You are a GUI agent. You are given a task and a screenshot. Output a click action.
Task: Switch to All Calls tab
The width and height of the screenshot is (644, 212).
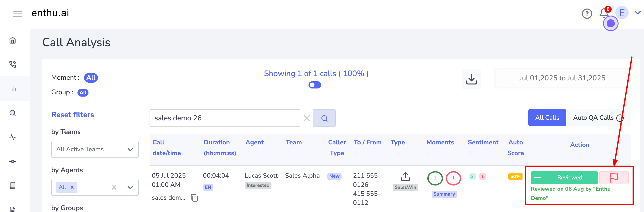[547, 117]
